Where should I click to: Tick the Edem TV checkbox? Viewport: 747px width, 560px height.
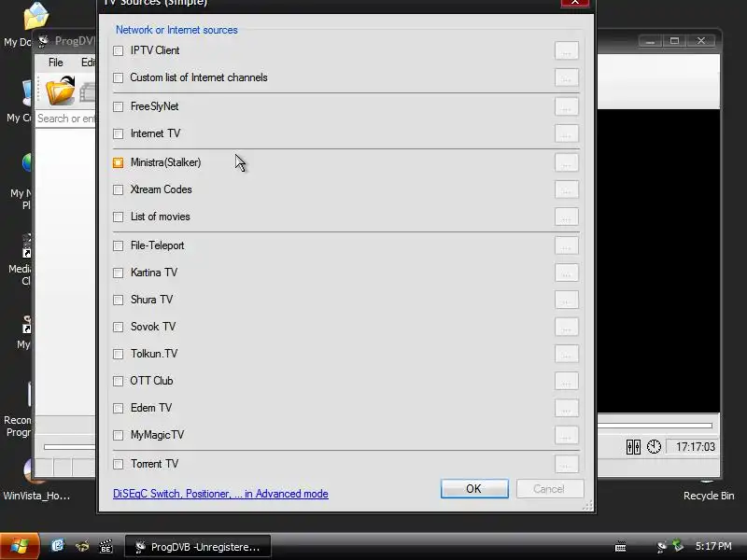pyautogui.click(x=119, y=409)
